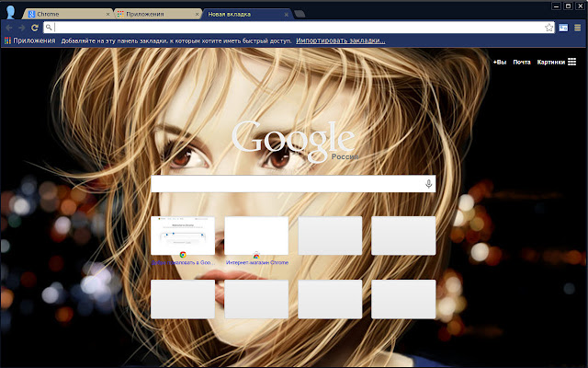Open the Welcome to Chrome thumbnail
This screenshot has height=368, width=588.
pos(183,236)
